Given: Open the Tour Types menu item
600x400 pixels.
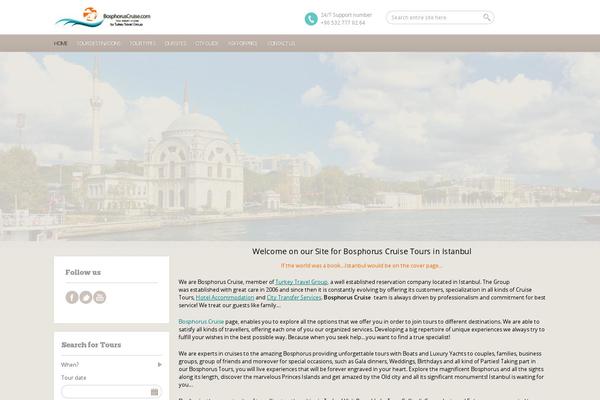Looking at the screenshot, I should tap(142, 43).
